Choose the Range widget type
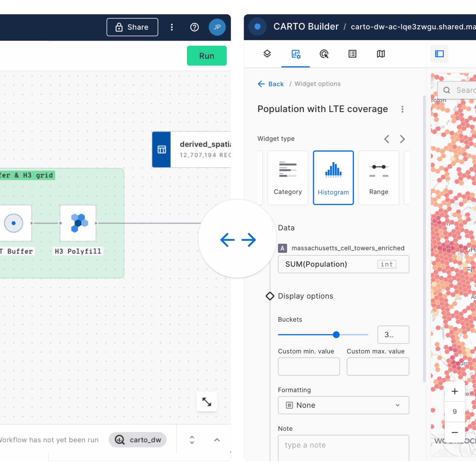 pos(379,178)
